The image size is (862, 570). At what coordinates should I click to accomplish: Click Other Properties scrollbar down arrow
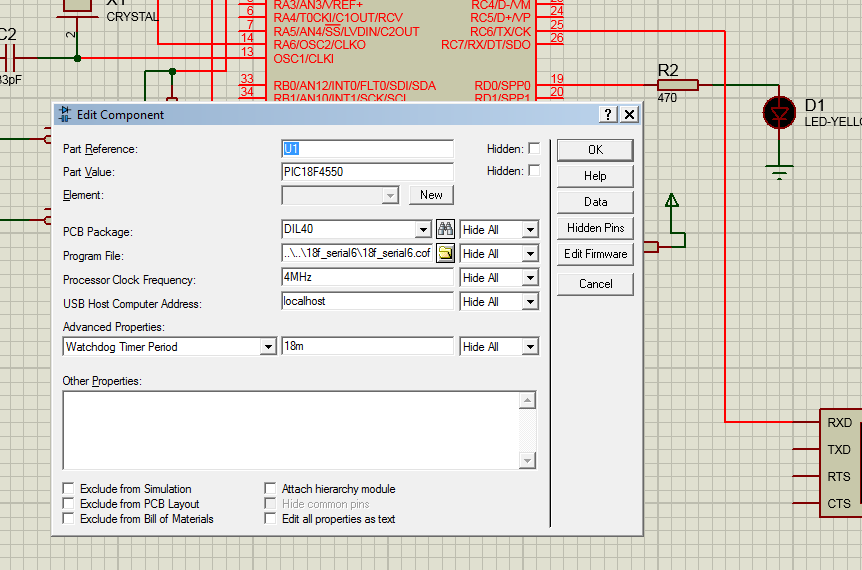click(x=527, y=461)
